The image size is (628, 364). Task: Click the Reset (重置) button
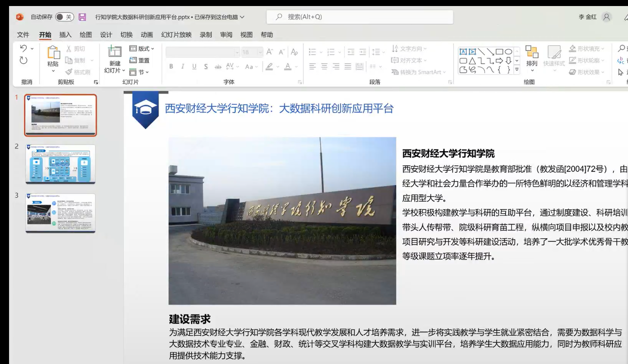pyautogui.click(x=140, y=60)
